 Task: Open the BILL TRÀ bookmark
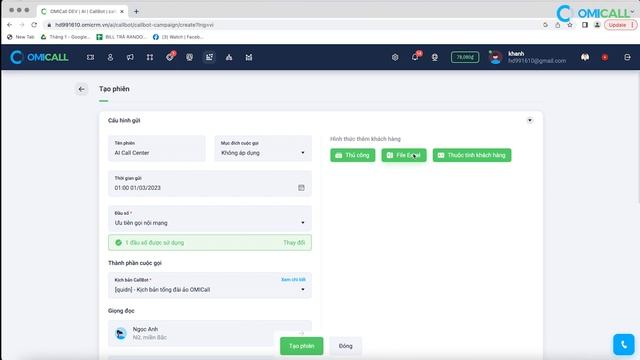point(121,37)
